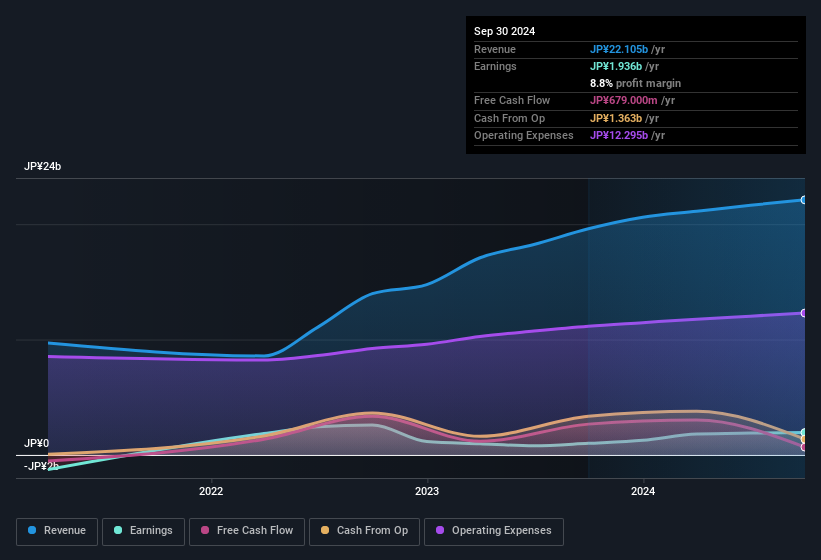Click the Cash From Op tooltip label
This screenshot has height=560, width=821.
coord(509,118)
